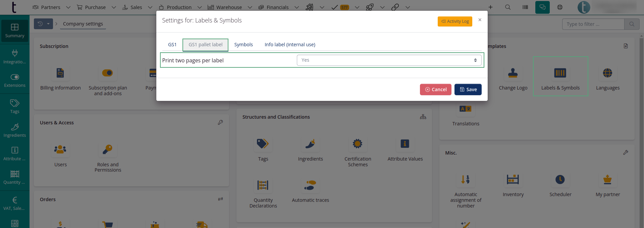Viewport: 644px width, 228px height.
Task: Switch to Info label (internal use) tab
Action: point(290,45)
